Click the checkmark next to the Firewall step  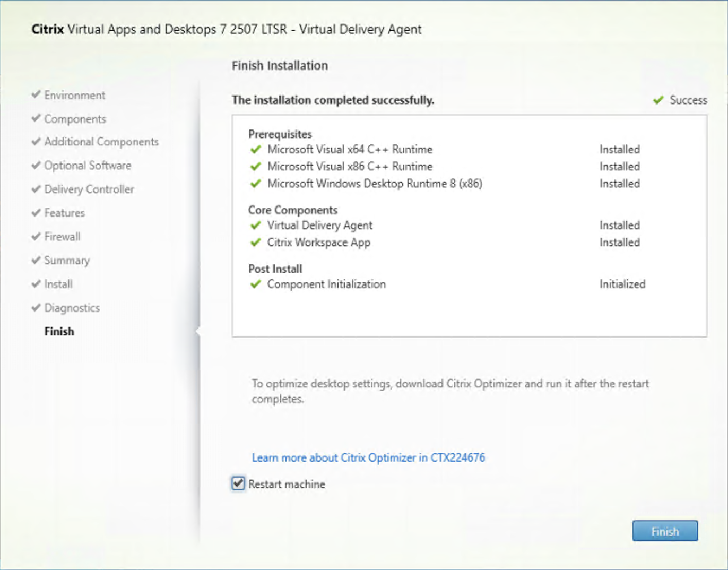(35, 237)
